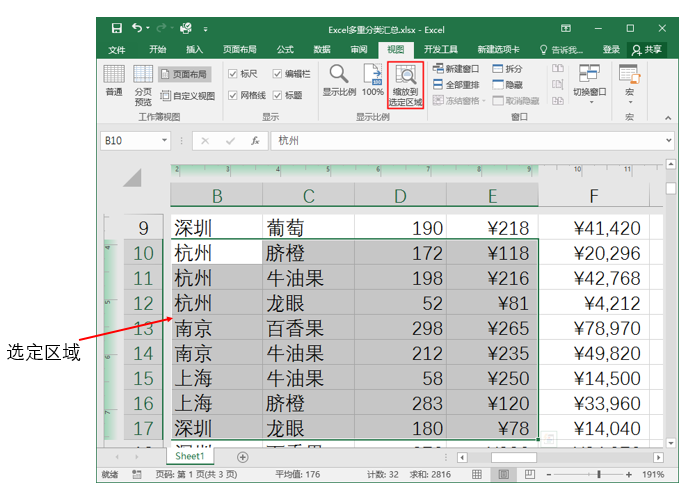Expand the formula bar with the arrow
Screen dimensions: 700x498
(x=669, y=141)
